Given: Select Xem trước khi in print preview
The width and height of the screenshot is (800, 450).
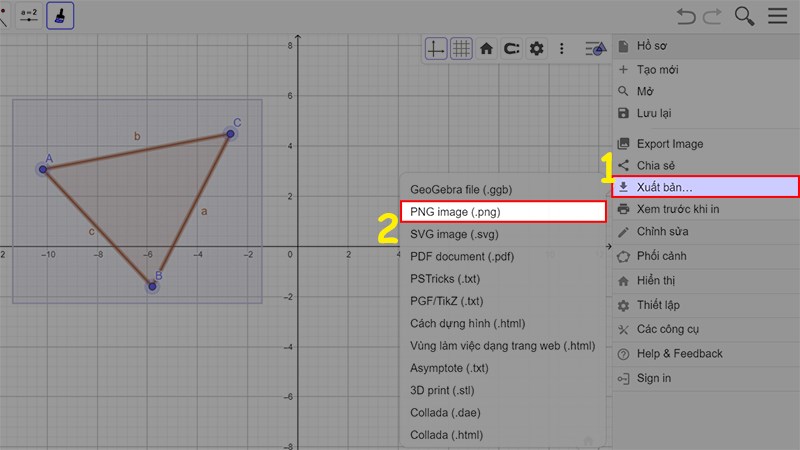Looking at the screenshot, I should [x=706, y=209].
